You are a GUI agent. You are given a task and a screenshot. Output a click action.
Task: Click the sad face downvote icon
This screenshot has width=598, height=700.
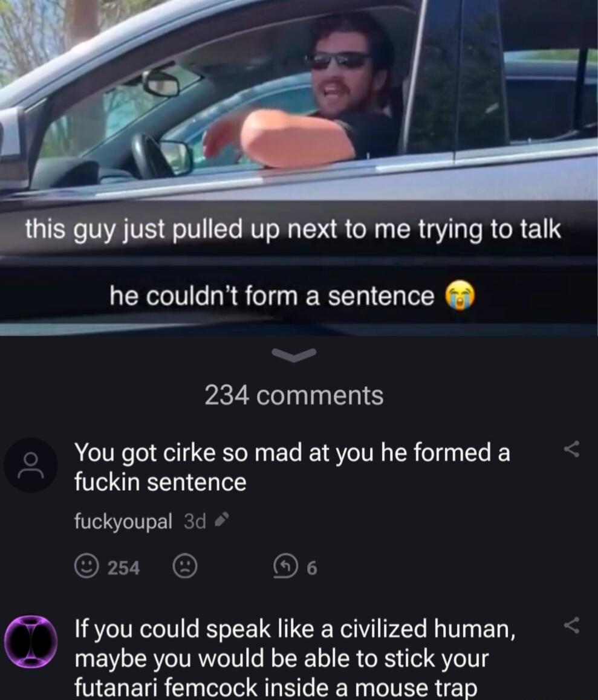185,566
